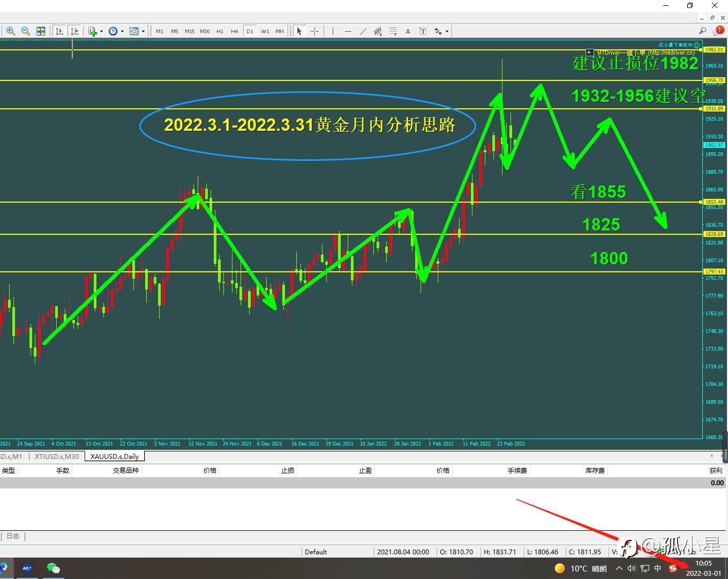Image resolution: width=728 pixels, height=579 pixels.
Task: Select the equidistant channel tool
Action: pyautogui.click(x=378, y=31)
